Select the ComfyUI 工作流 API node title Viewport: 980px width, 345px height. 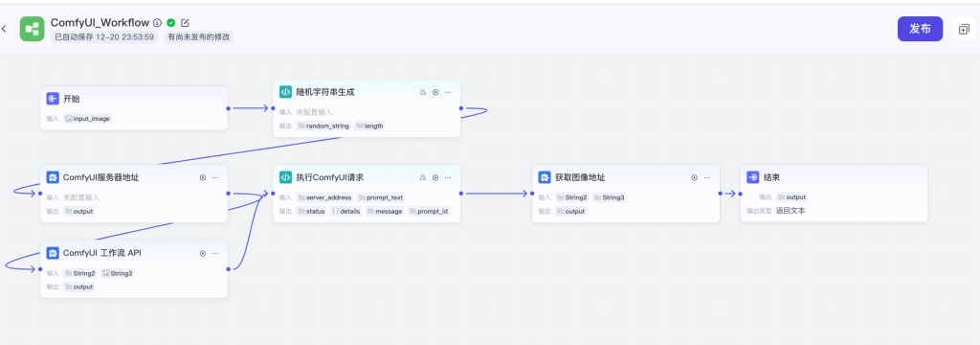pos(101,253)
